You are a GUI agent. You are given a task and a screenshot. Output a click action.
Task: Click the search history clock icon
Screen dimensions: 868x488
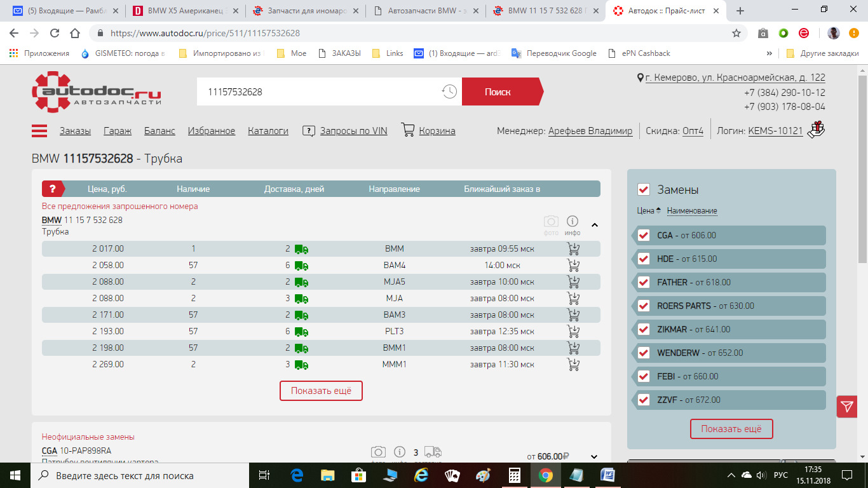pyautogui.click(x=449, y=91)
